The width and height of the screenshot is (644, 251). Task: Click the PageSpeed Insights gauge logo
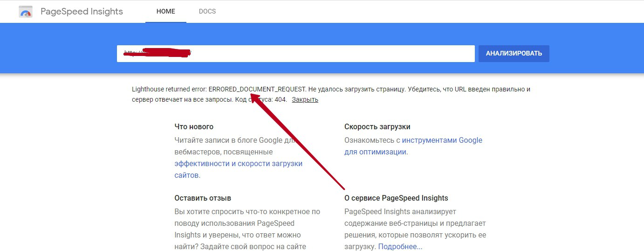coord(26,12)
